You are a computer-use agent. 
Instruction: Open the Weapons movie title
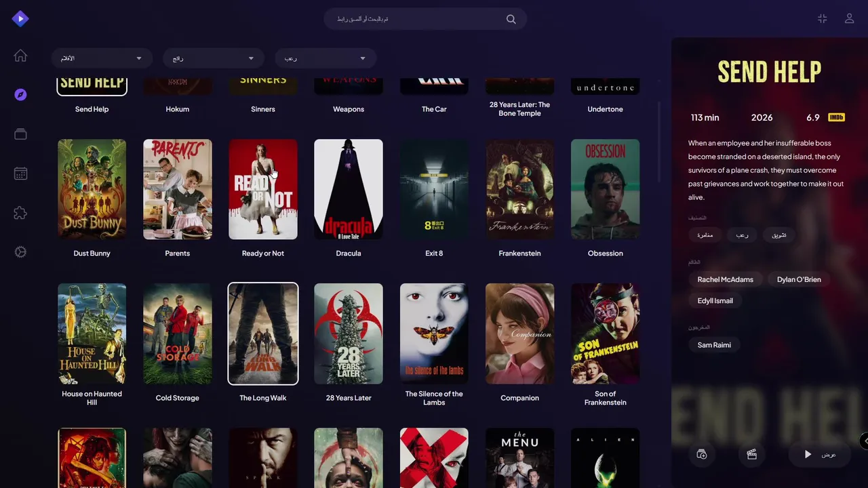(349, 109)
